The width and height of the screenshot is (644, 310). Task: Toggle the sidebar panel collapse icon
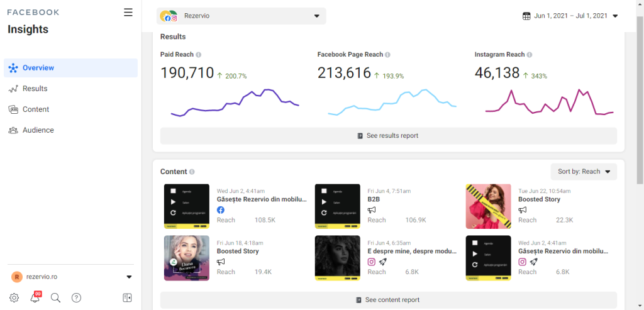127,298
